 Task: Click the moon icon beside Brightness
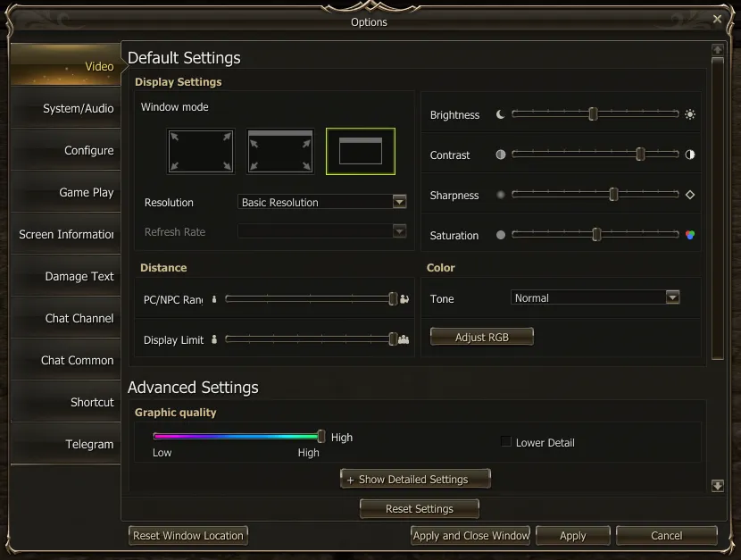(x=501, y=114)
